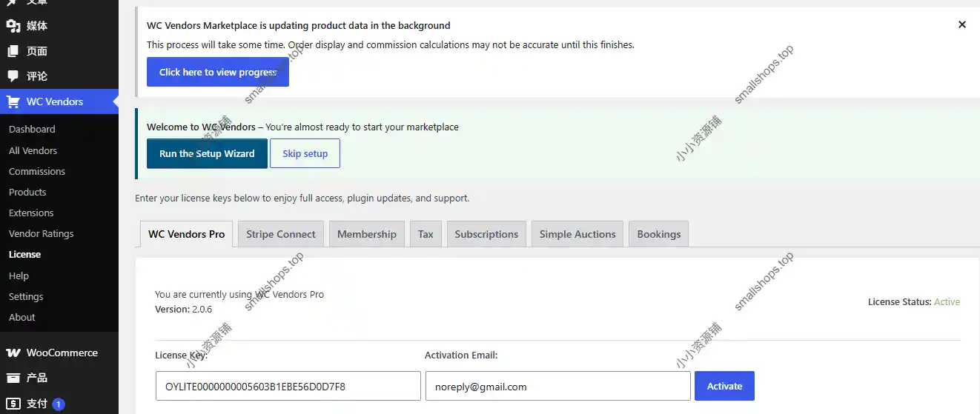Click the 产品 box icon
This screenshot has width=980, height=414.
click(x=13, y=378)
